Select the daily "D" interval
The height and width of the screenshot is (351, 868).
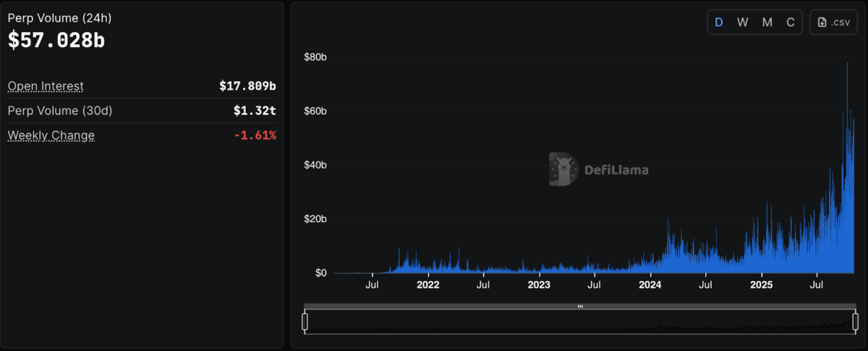point(719,22)
